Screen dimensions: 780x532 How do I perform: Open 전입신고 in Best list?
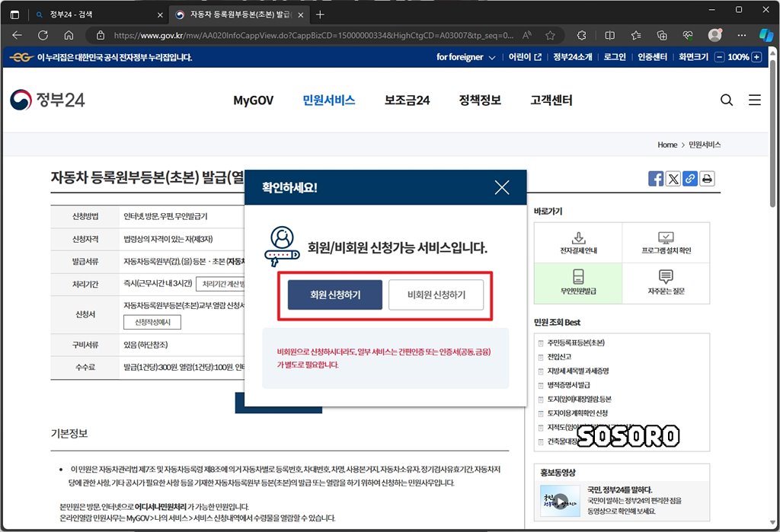[x=559, y=356]
